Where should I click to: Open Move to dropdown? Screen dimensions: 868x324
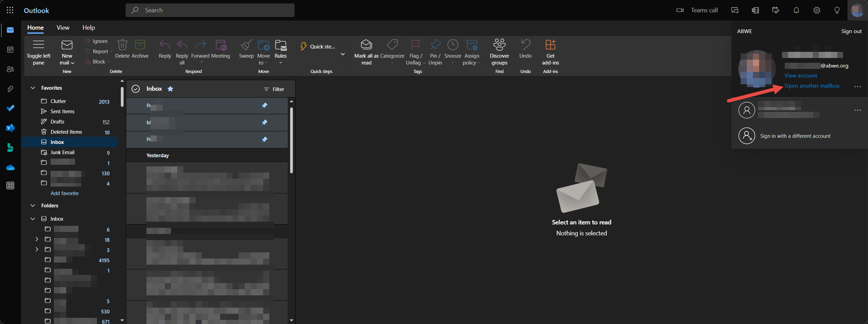click(x=266, y=63)
